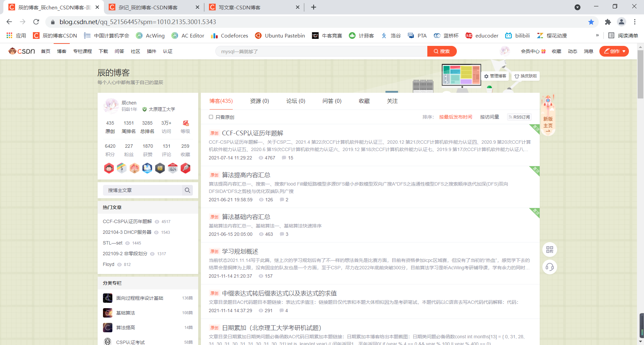Open Chrome three-dot menu
Viewport: 644px width, 345px height.
pyautogui.click(x=635, y=22)
